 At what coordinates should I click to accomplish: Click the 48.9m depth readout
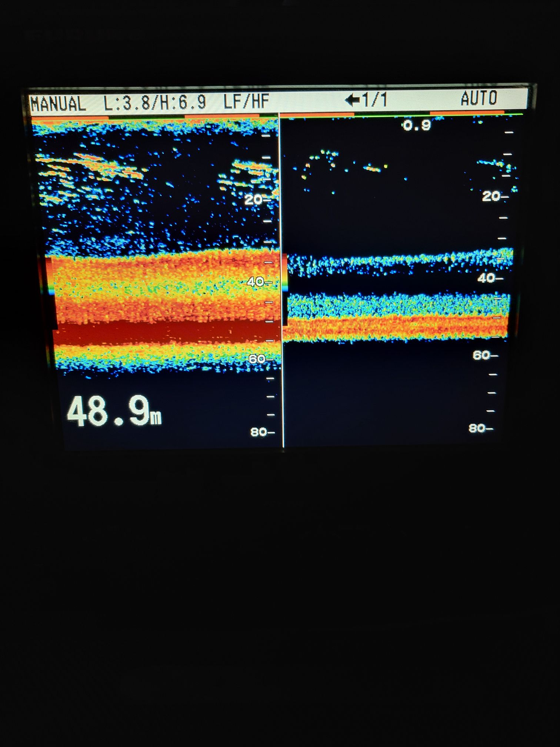(x=114, y=412)
